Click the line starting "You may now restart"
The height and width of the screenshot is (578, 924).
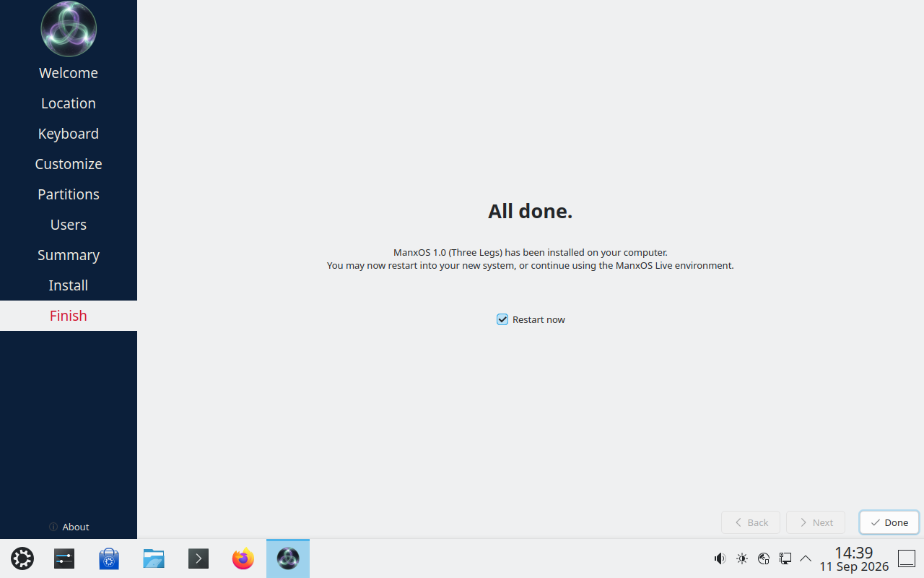(530, 265)
